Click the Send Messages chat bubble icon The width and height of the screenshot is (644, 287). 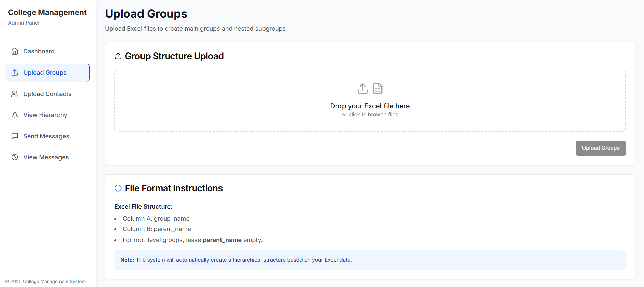15,136
